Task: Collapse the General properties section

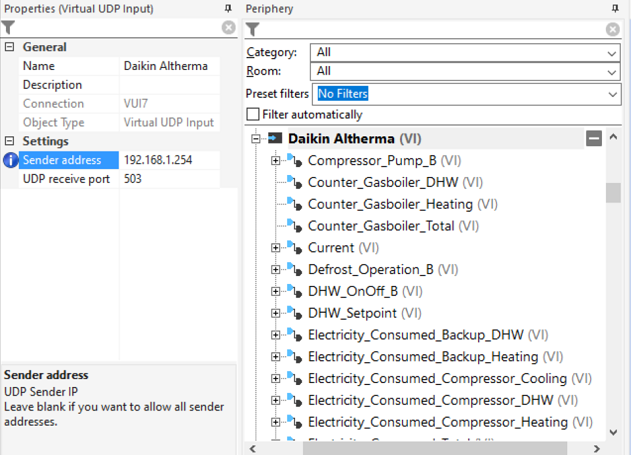Action: coord(9,47)
